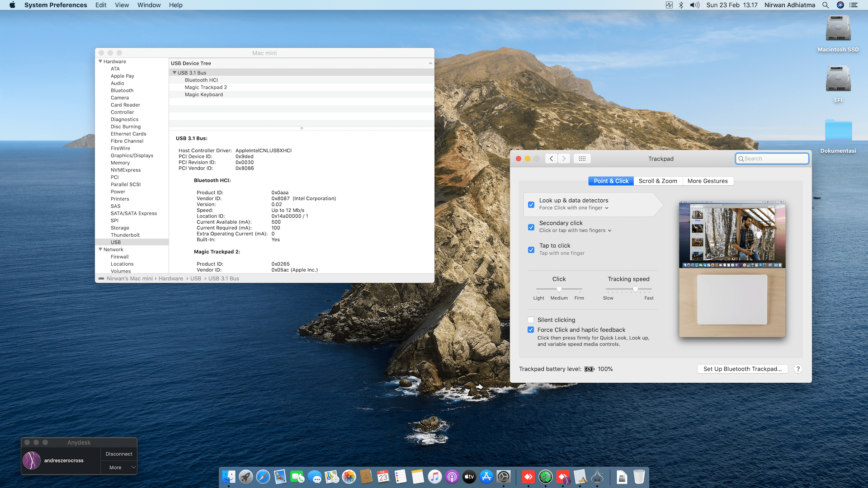Adjust Tracking speed slider
This screenshot has width=868, height=488.
[629, 289]
